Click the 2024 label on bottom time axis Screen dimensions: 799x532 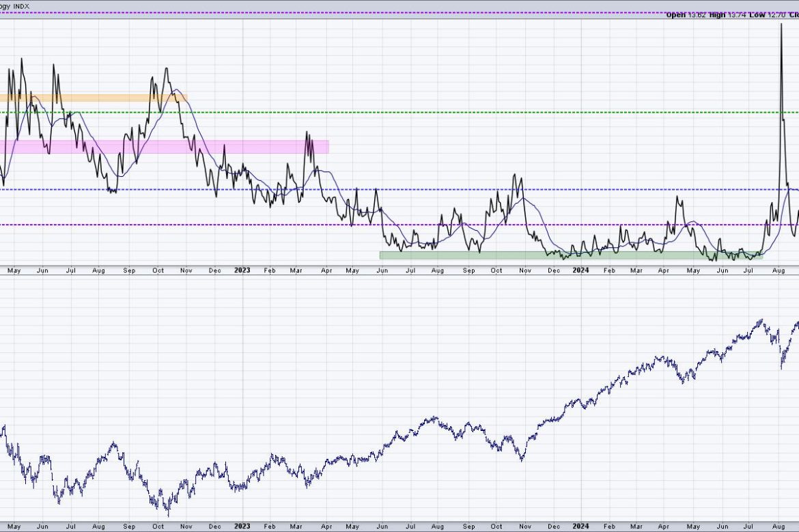coord(580,527)
